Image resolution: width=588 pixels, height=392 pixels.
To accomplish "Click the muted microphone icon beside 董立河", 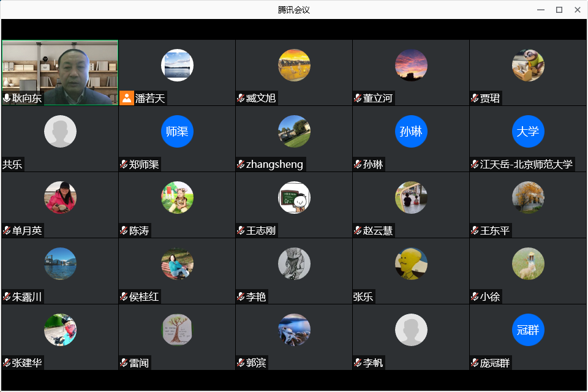I will (358, 98).
